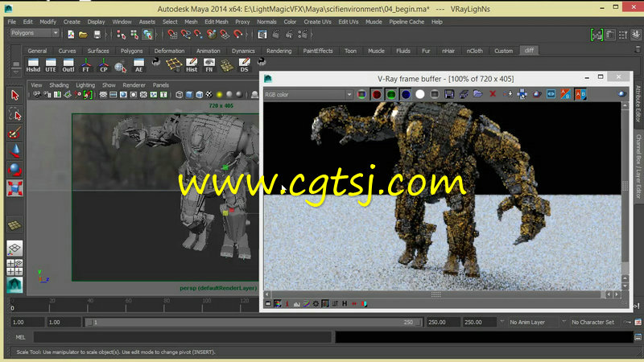
Task: Open the UTE shelf button
Action: (51, 65)
